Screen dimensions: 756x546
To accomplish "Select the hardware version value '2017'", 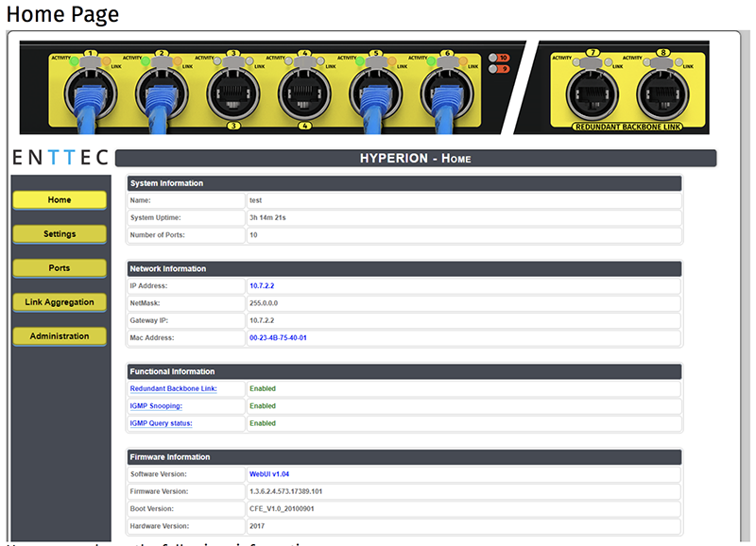I will [x=257, y=526].
